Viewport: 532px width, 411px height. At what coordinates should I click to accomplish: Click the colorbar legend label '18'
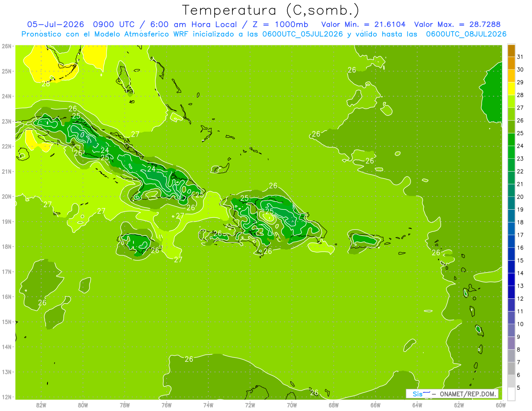(x=520, y=222)
